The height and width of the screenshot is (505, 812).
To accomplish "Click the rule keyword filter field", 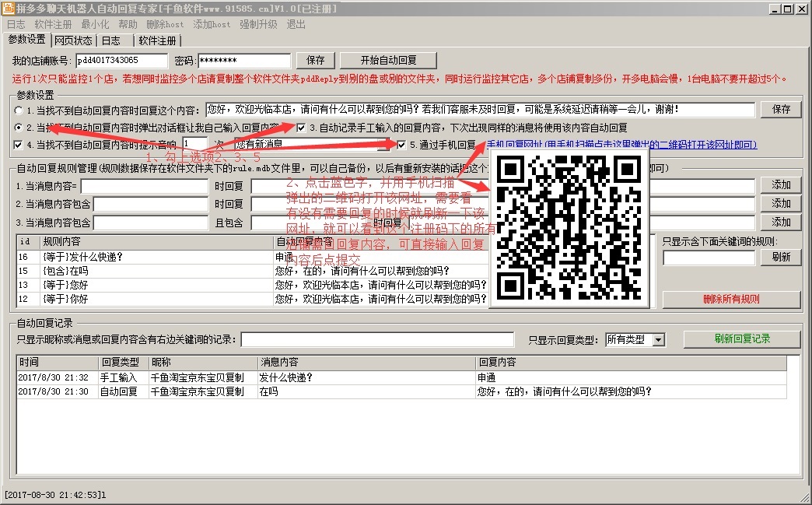I will coord(709,258).
